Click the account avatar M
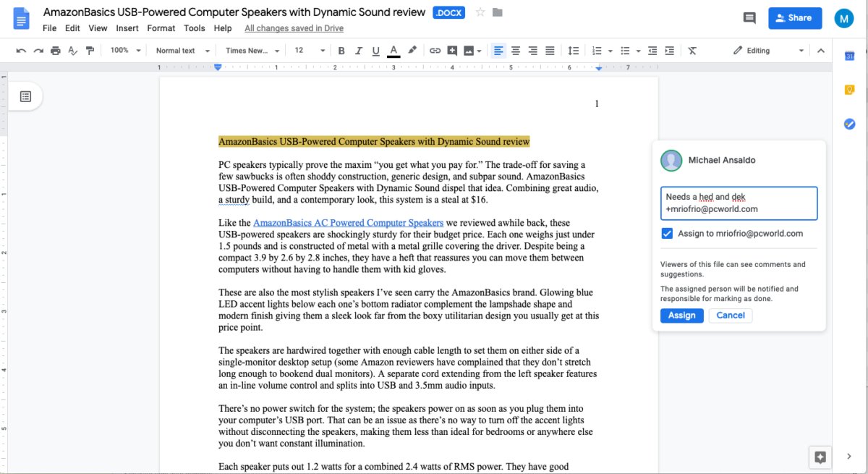This screenshot has height=474, width=868. pos(844,18)
